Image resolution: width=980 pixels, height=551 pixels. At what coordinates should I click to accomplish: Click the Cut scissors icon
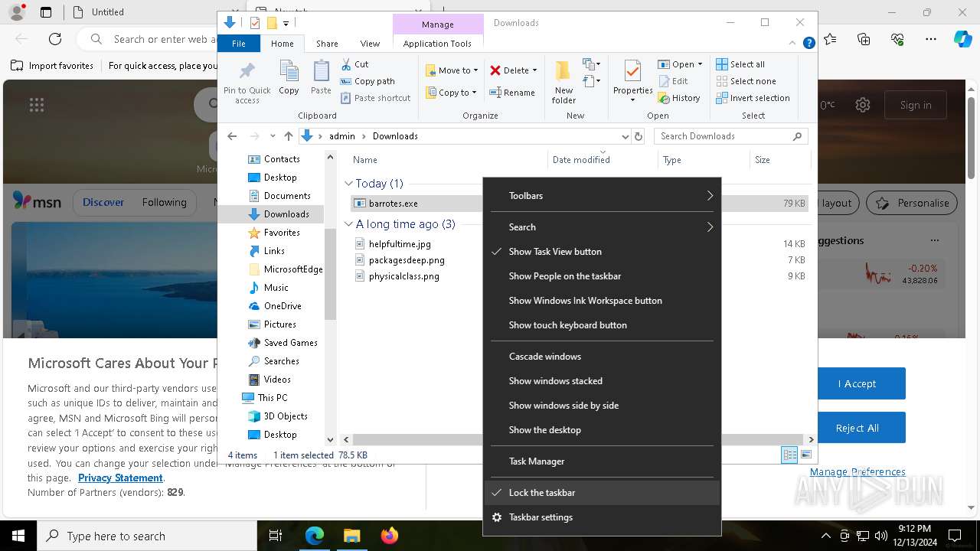click(x=346, y=64)
